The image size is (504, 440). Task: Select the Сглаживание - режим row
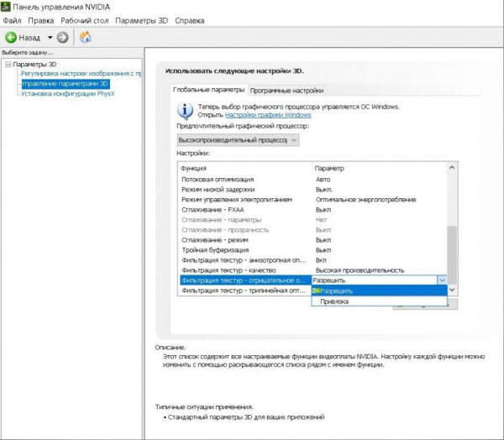tap(312, 240)
